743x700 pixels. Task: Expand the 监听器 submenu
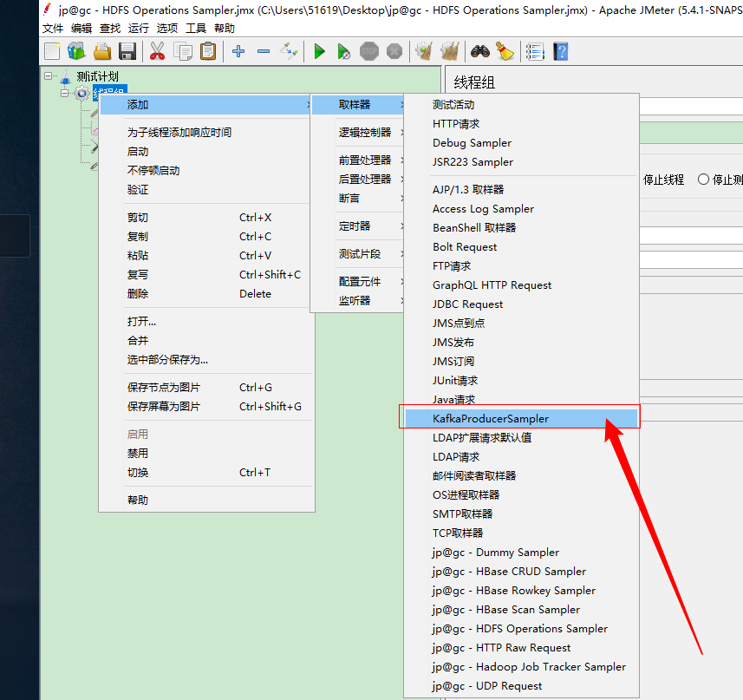(x=358, y=300)
